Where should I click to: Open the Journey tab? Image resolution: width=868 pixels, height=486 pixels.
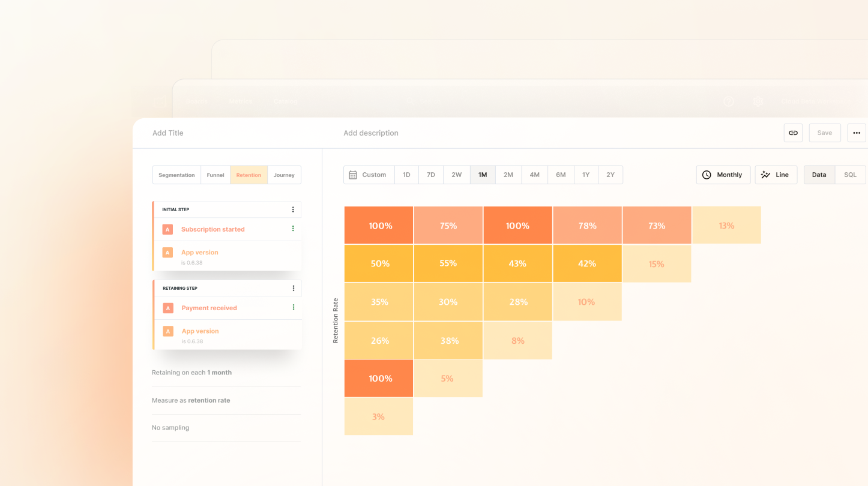coord(284,175)
